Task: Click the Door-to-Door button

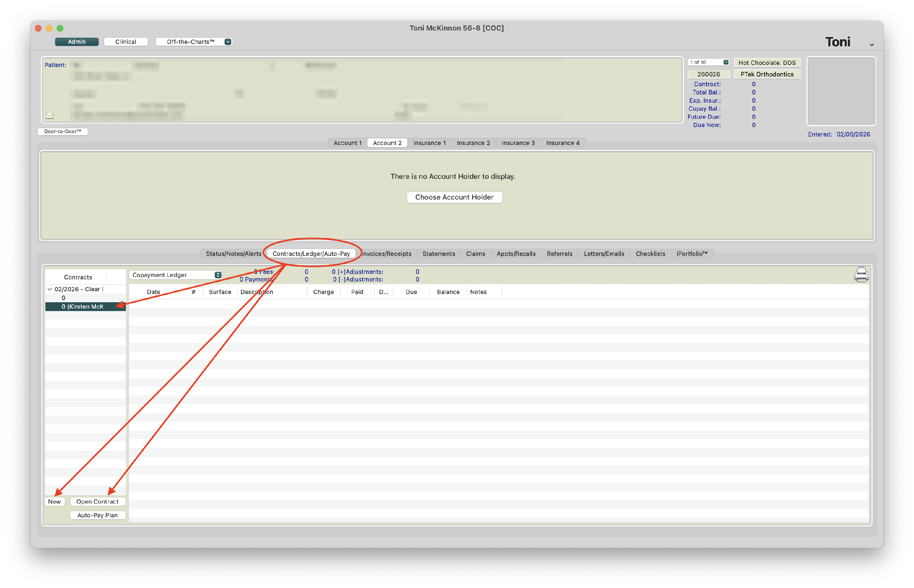Action: click(x=63, y=131)
